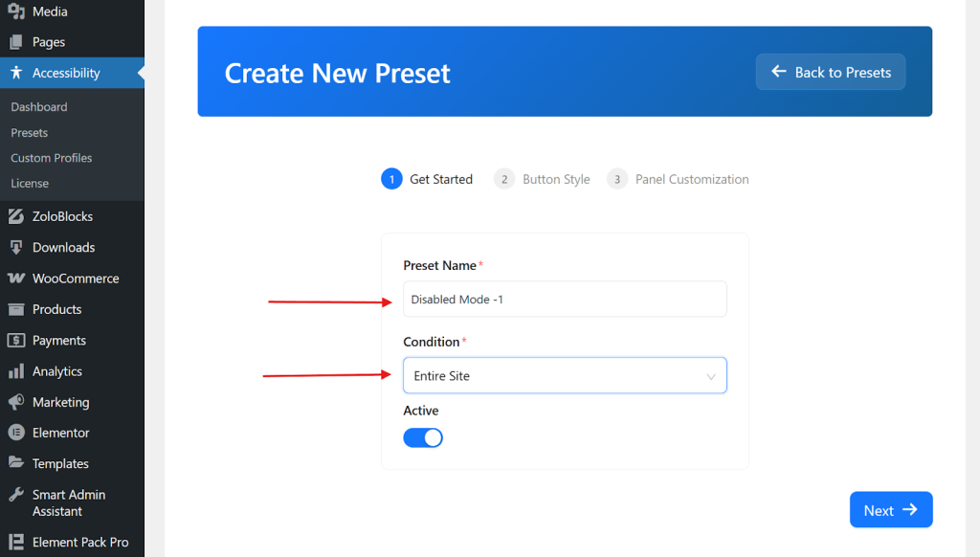
Task: Click the Next button
Action: [890, 510]
